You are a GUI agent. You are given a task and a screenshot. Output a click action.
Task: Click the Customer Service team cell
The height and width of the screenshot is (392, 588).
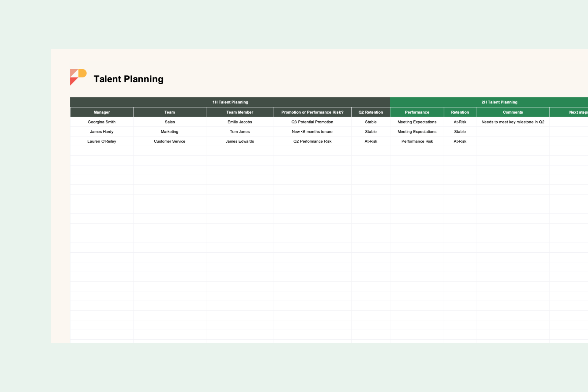pyautogui.click(x=169, y=141)
